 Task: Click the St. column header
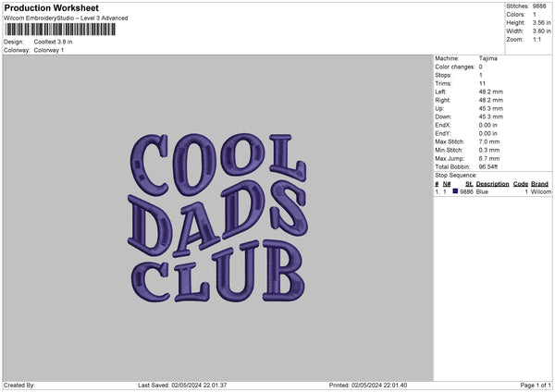point(469,184)
